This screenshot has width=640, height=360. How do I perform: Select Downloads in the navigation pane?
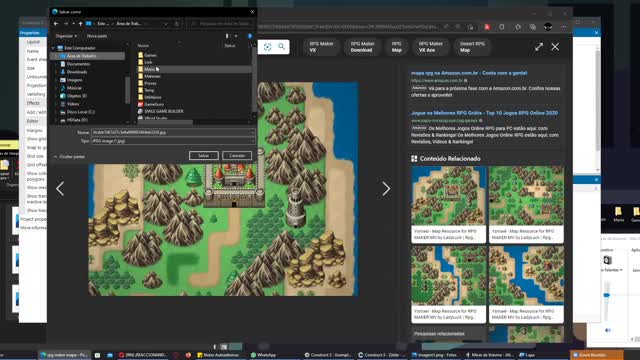(77, 72)
